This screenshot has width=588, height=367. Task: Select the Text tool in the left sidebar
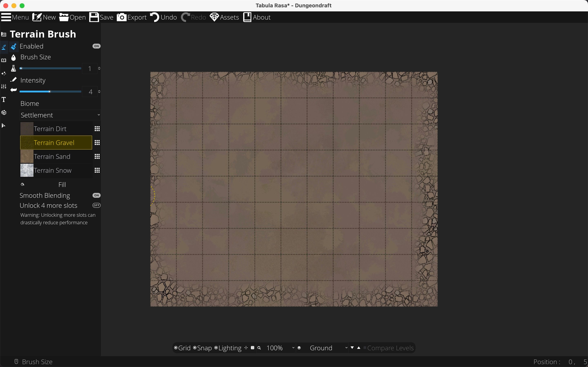[x=4, y=99]
